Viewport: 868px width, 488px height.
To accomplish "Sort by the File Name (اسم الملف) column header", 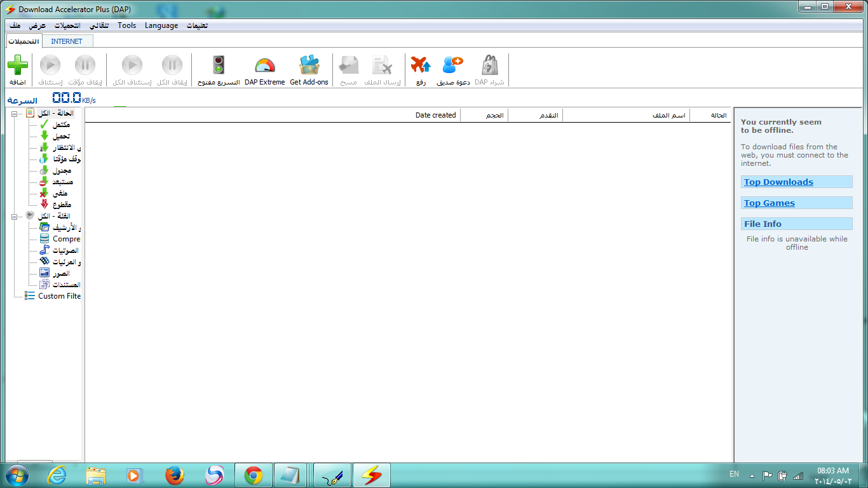I will pyautogui.click(x=626, y=115).
